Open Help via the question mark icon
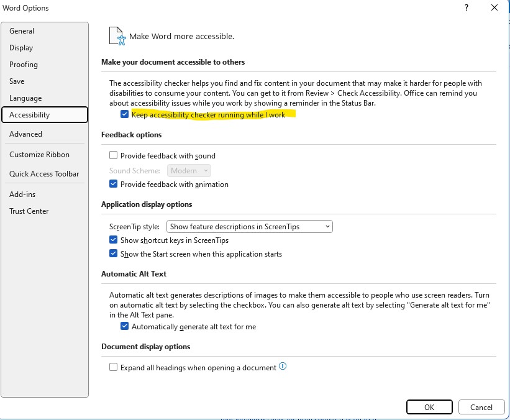 pyautogui.click(x=466, y=7)
